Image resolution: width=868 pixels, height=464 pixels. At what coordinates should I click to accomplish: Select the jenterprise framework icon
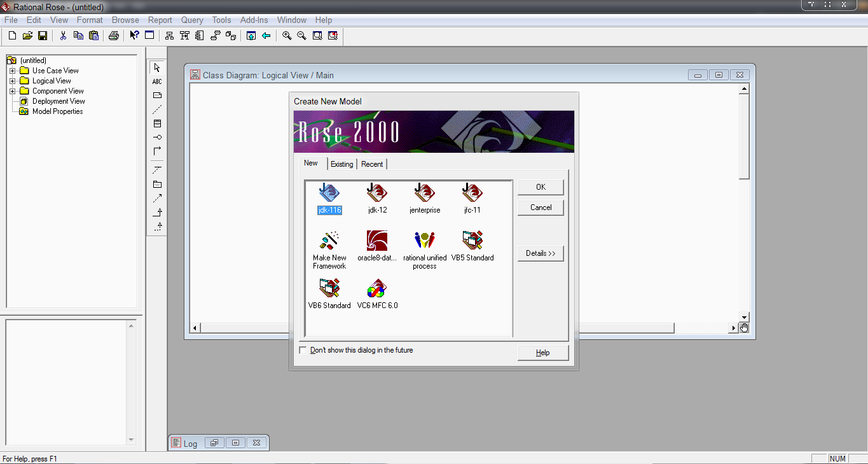pos(425,199)
